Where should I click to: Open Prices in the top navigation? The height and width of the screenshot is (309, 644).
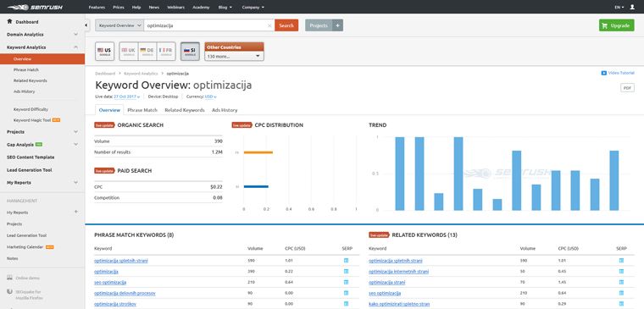point(119,7)
